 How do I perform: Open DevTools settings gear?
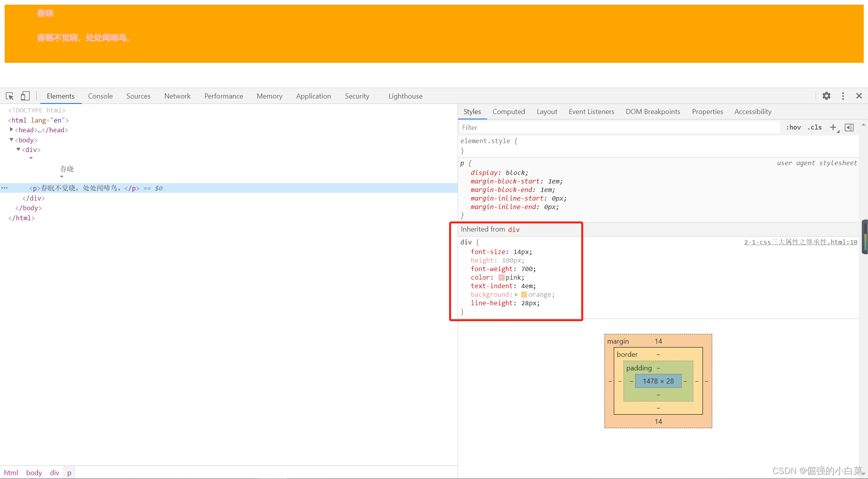[x=826, y=96]
